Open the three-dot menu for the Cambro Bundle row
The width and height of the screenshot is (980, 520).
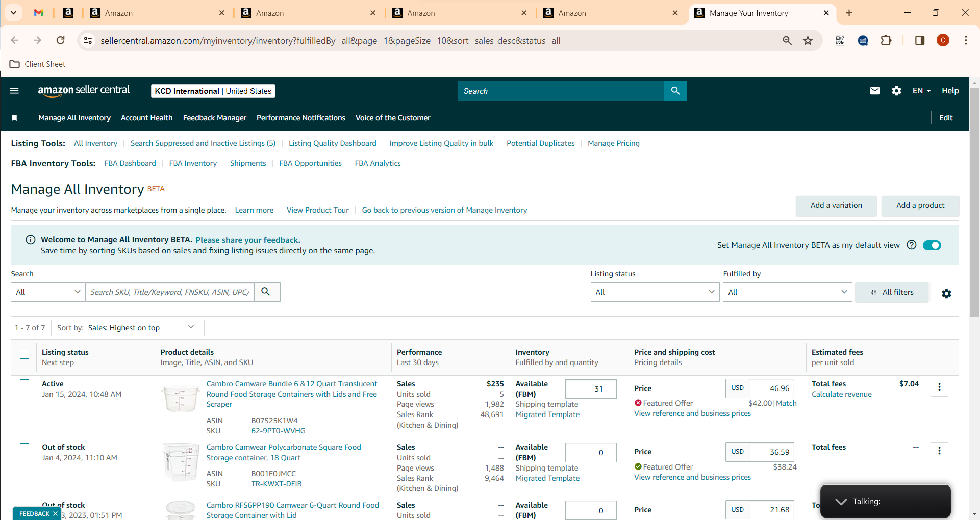pos(939,387)
